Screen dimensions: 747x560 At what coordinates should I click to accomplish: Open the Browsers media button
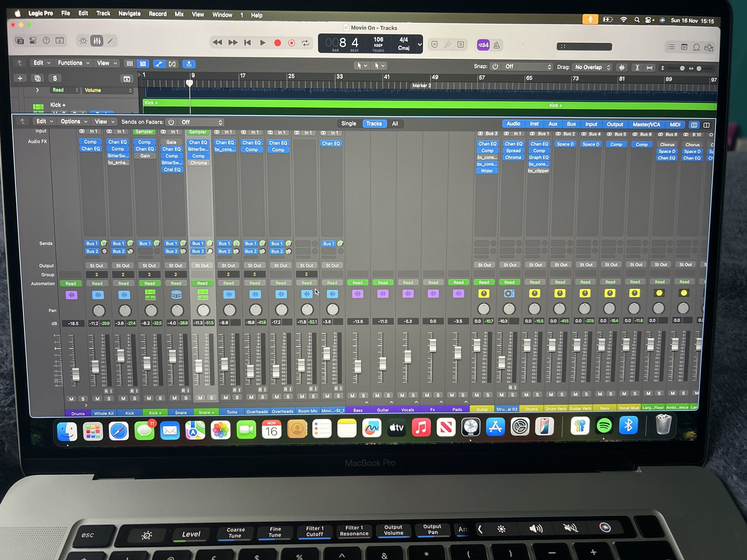coord(708,47)
